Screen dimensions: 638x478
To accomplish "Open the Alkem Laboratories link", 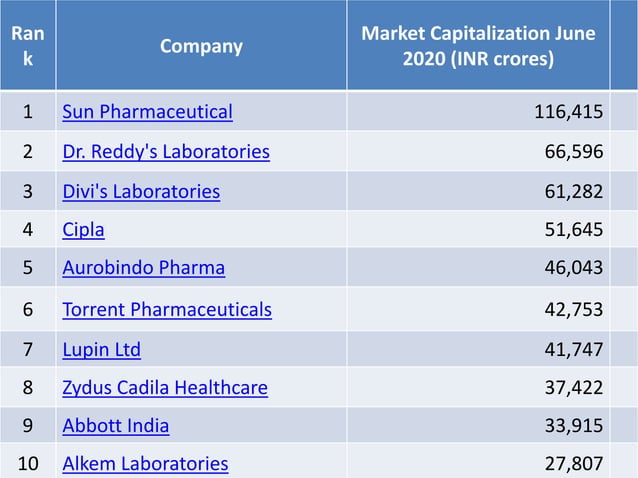I will pyautogui.click(x=145, y=463).
